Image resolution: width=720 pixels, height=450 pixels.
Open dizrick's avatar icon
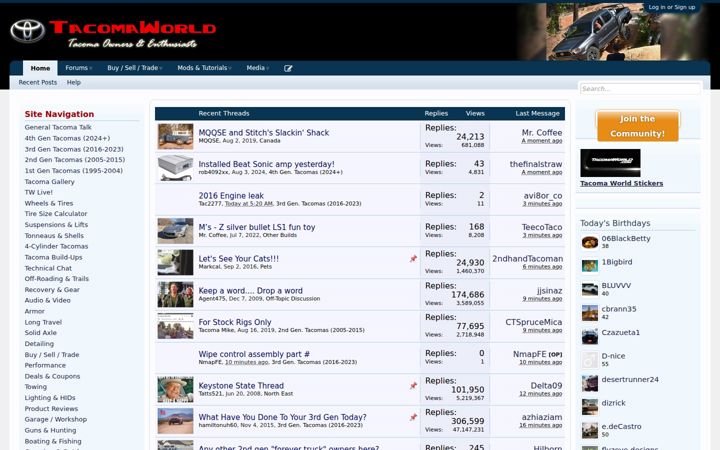590,406
